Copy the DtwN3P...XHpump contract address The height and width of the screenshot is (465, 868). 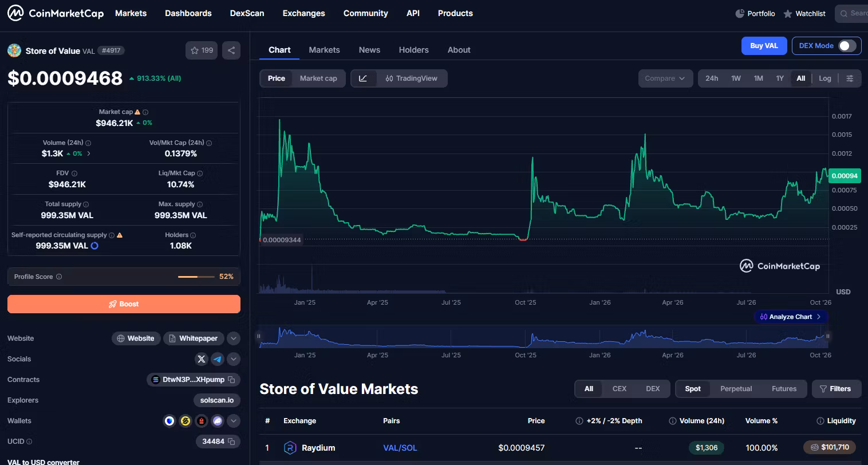click(x=231, y=380)
